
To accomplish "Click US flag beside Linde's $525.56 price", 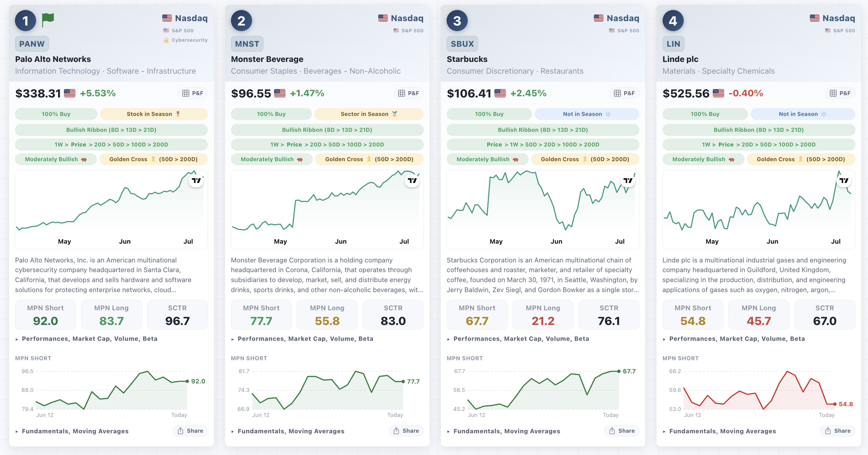I will point(718,93).
